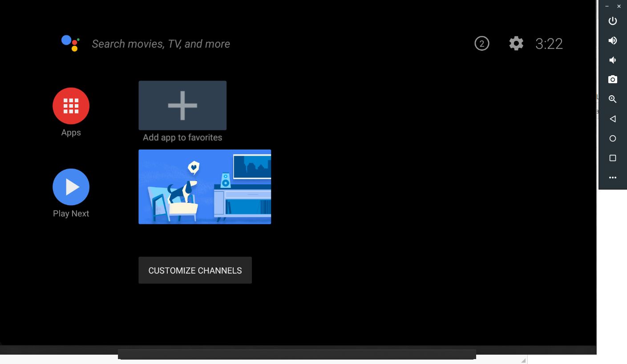Click the Search movies, TV, and more field
The height and width of the screenshot is (364, 627).
coord(161,44)
